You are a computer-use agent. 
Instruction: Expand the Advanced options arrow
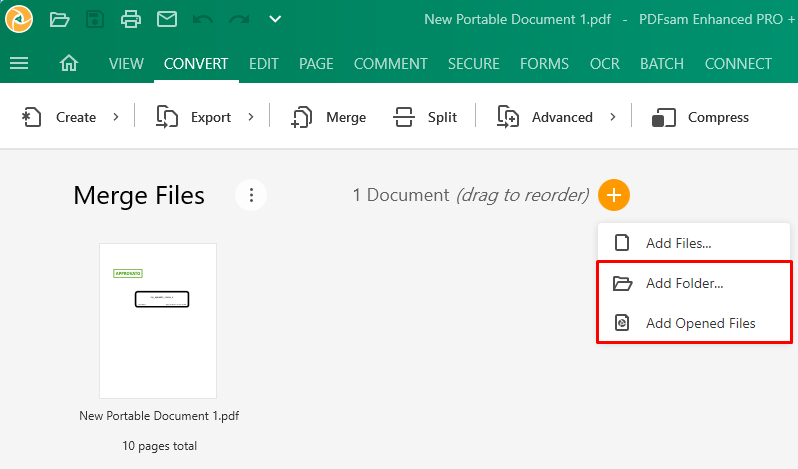(613, 117)
